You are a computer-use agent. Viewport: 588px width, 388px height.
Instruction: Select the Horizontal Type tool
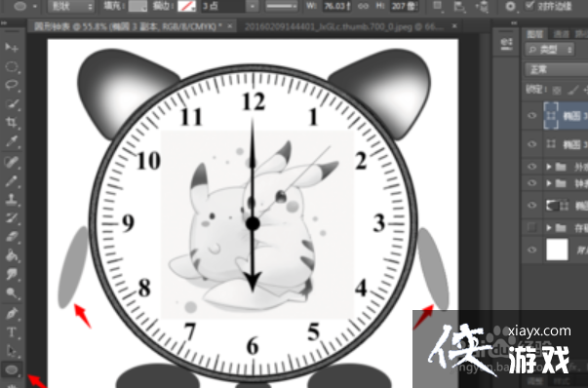(12, 332)
